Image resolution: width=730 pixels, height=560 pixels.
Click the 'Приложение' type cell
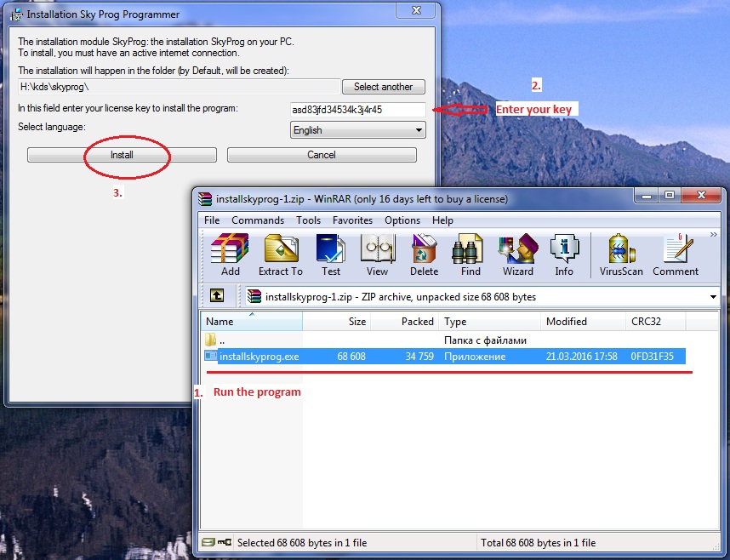[475, 357]
